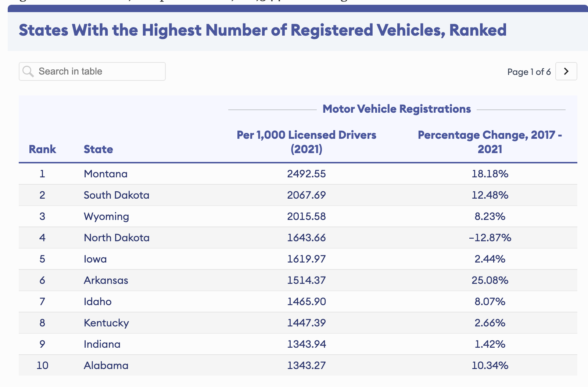Click the search magnifier icon

(28, 71)
